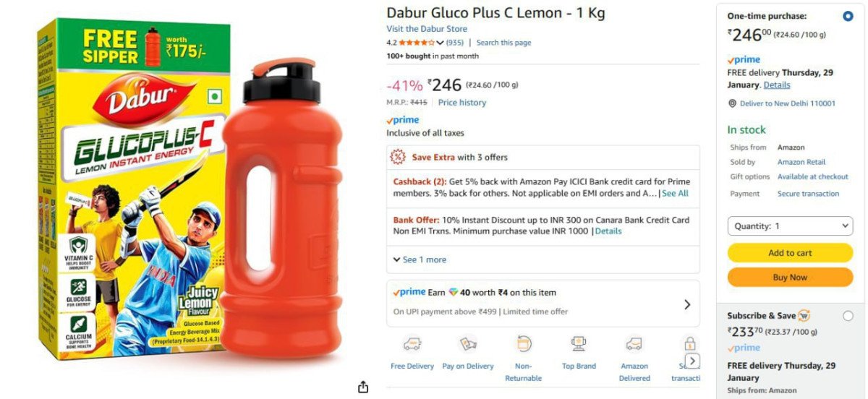Viewport: 868px width, 399px height.
Task: Click the location pin icon near Deliver to
Action: (x=732, y=103)
